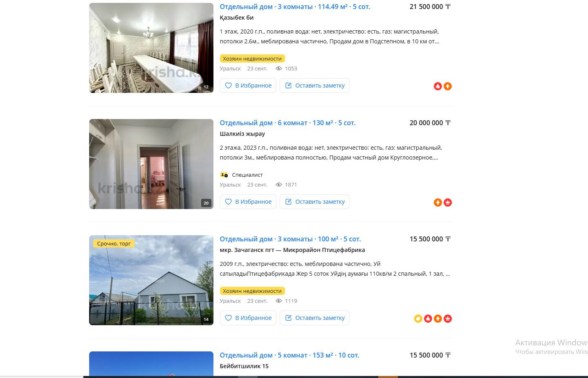Leave a note on the Қазыбек би listing
This screenshot has height=378, width=588.
click(x=314, y=85)
